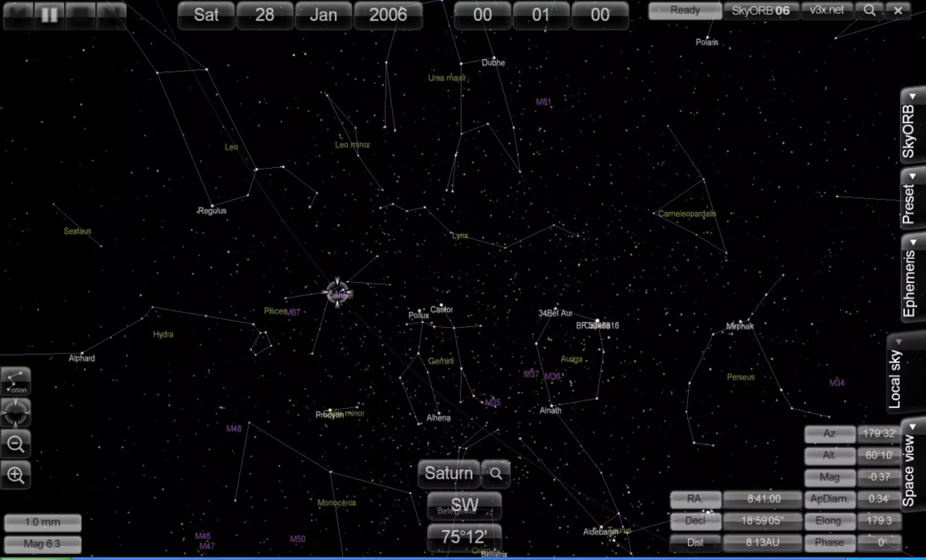Select the Mag label in data panel

830,477
